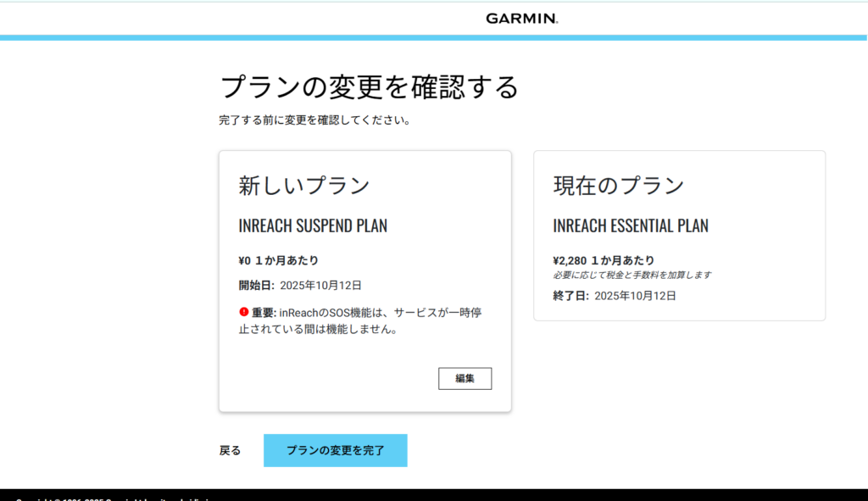Click the 開始日 2025年10月12日 line
The height and width of the screenshot is (501, 868).
tap(300, 286)
